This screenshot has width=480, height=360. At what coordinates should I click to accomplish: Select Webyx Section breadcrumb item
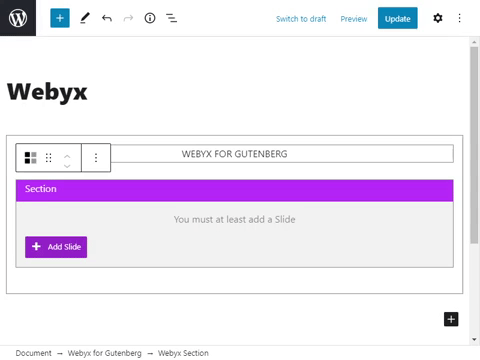tap(183, 353)
